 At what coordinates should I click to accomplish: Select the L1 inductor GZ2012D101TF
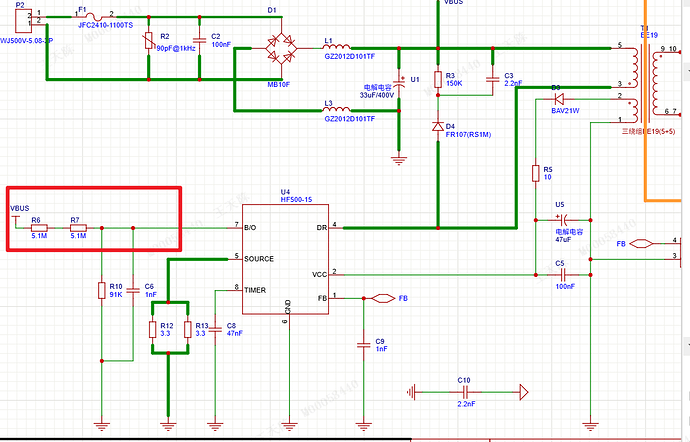click(337, 47)
